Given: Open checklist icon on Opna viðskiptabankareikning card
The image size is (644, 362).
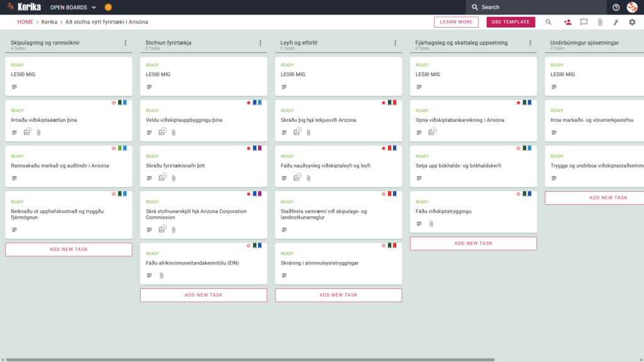Looking at the screenshot, I should (x=432, y=132).
